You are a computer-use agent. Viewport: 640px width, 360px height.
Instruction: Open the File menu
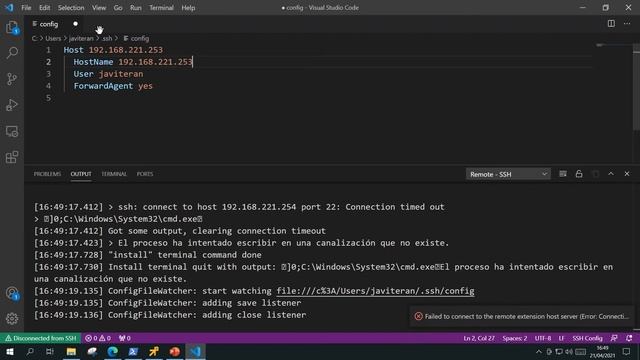click(26, 8)
